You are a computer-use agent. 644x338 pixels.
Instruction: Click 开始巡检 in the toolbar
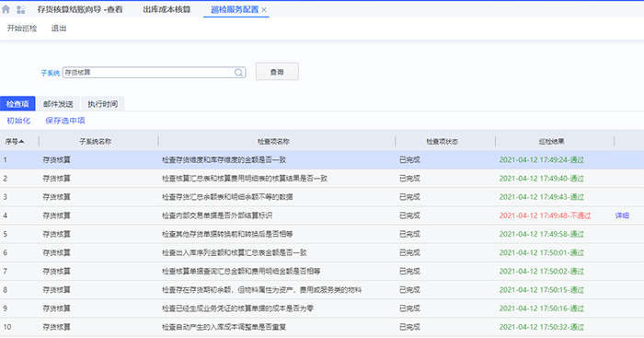(x=22, y=29)
